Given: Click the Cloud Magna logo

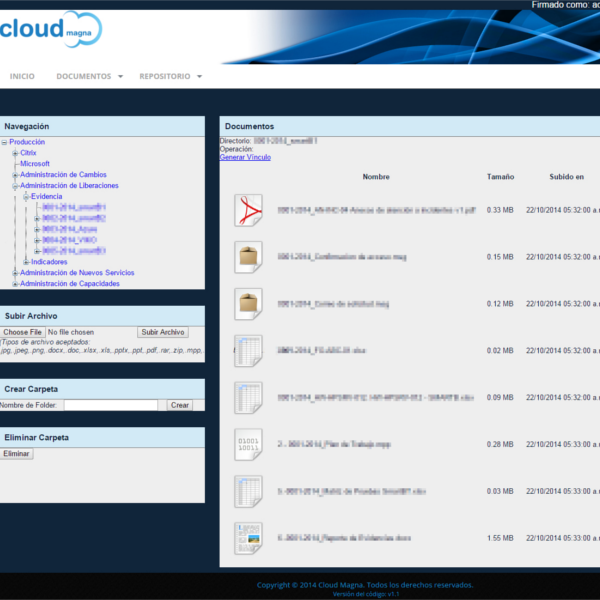Looking at the screenshot, I should [x=50, y=31].
